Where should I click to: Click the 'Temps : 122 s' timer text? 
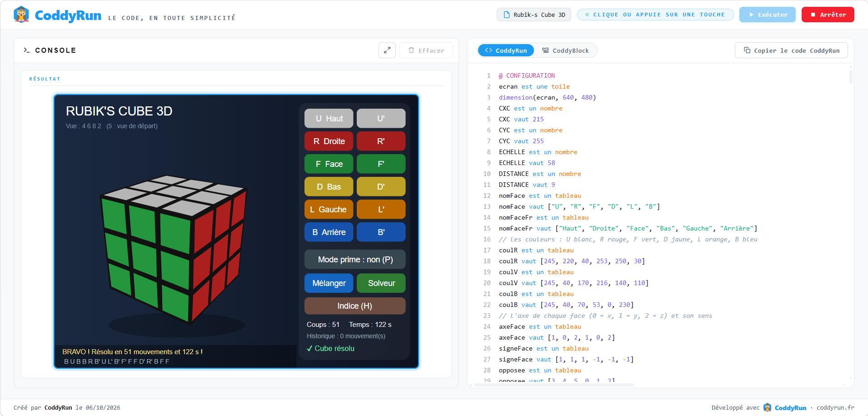[x=370, y=324]
